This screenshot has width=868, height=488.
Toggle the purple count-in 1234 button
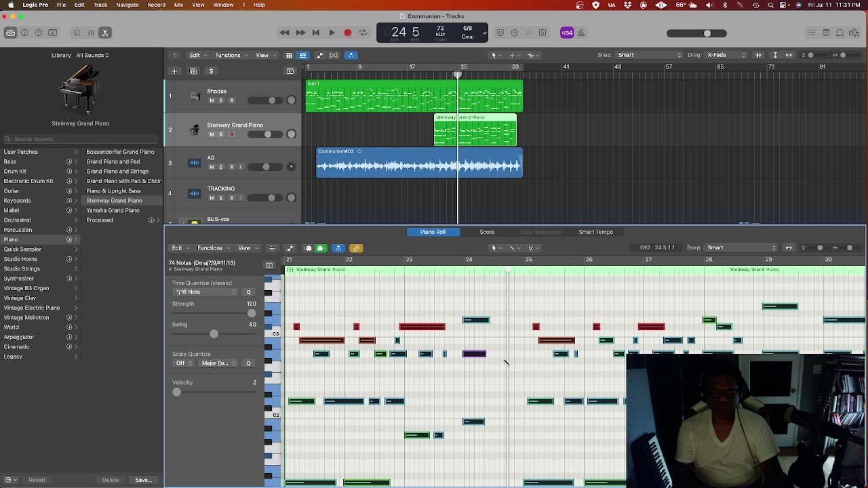(x=567, y=33)
